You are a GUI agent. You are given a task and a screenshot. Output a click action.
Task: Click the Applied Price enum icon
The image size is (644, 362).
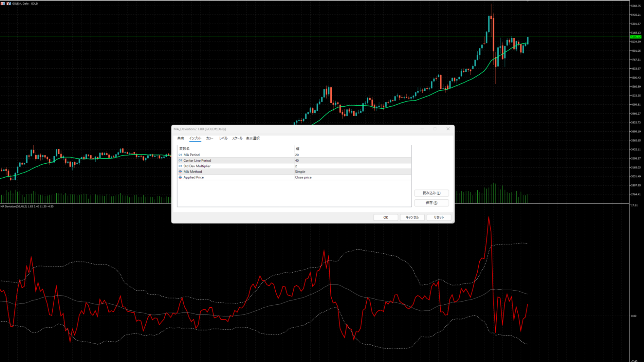coord(180,177)
